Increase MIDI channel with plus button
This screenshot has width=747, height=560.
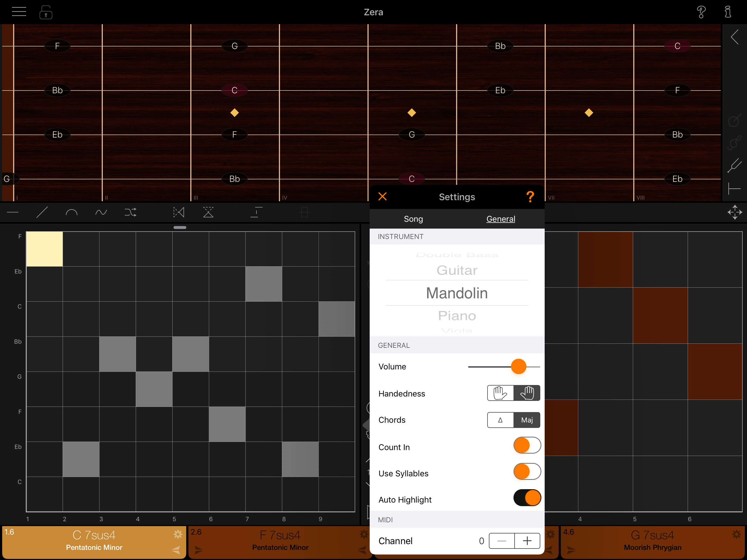(x=527, y=541)
